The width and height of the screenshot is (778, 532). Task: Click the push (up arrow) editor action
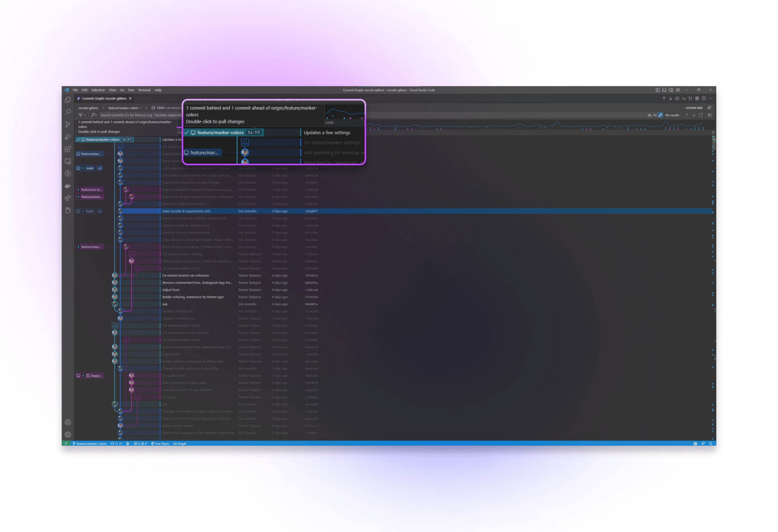(664, 98)
